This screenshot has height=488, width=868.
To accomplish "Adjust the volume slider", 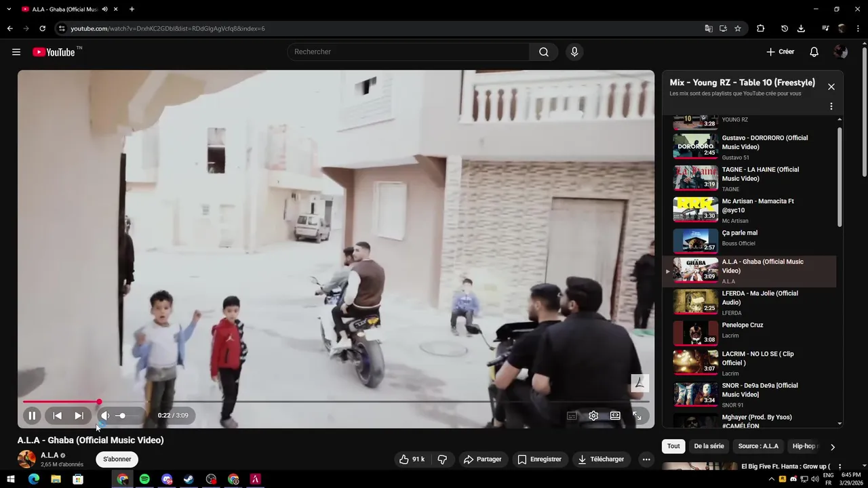I will point(127,415).
